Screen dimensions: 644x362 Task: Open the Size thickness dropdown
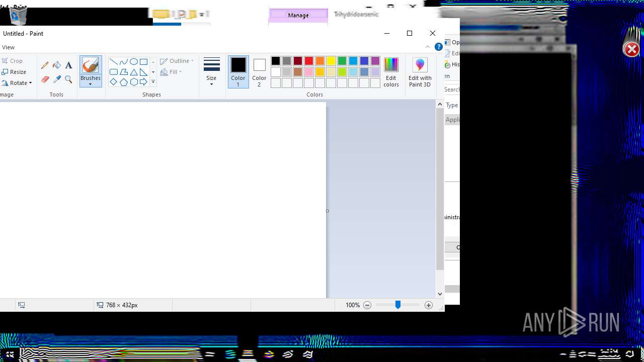coord(211,72)
